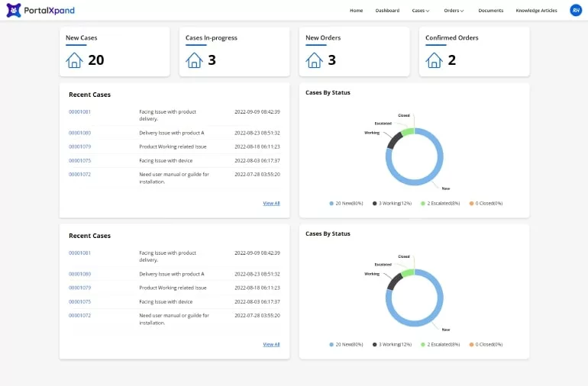Select 'Facing Issue with device' in lower list
Screen dimensions: 588x386
tap(166, 301)
